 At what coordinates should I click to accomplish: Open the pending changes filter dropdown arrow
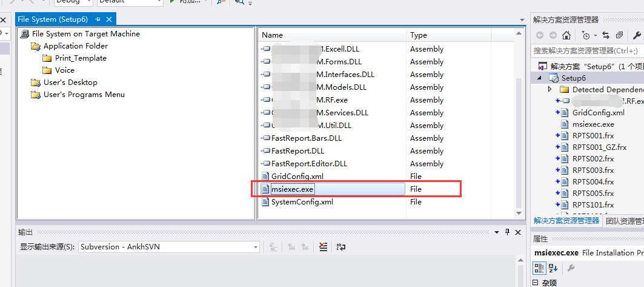[x=595, y=36]
